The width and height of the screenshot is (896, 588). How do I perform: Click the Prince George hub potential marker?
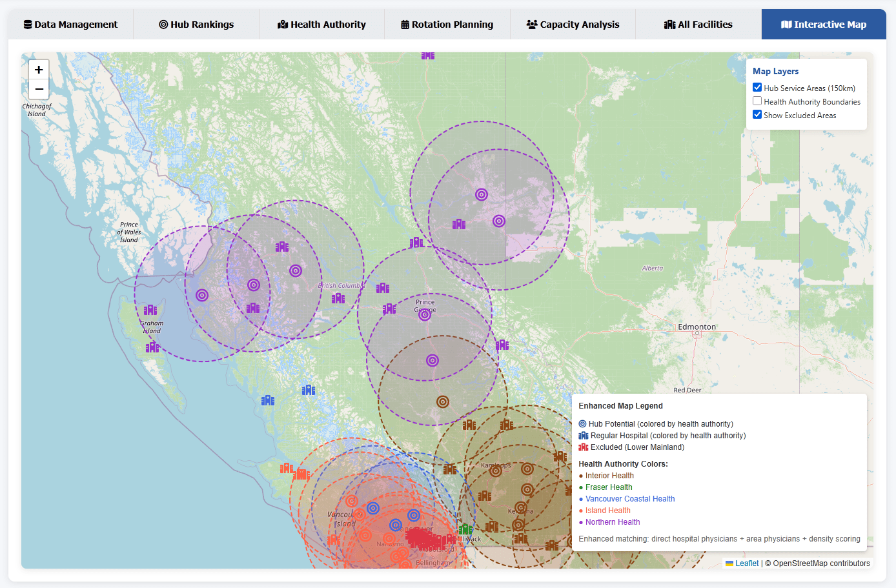pos(425,314)
